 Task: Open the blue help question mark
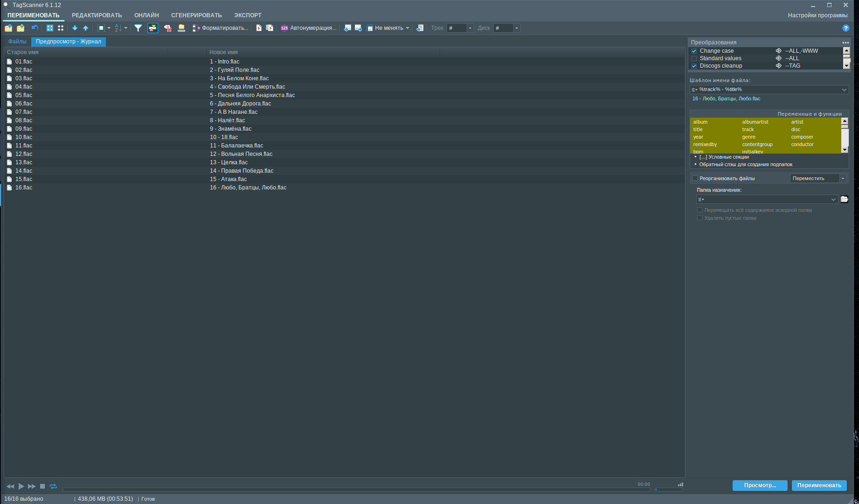click(846, 28)
